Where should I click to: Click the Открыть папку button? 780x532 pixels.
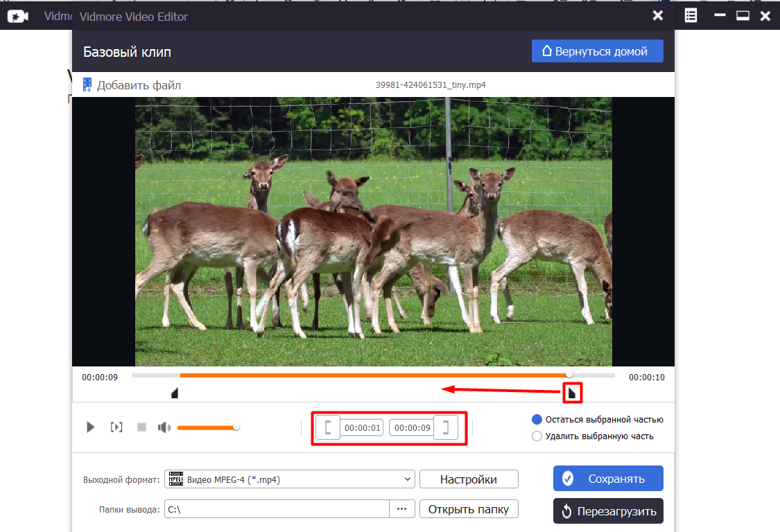(469, 509)
